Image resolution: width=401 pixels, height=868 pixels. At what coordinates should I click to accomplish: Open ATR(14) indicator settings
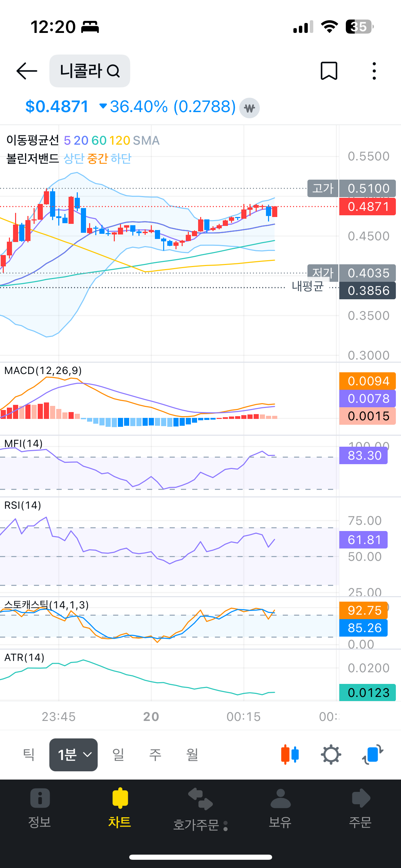[24, 658]
